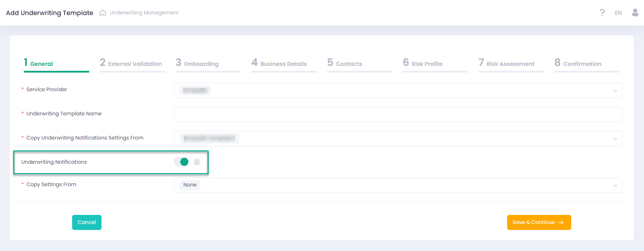This screenshot has height=251, width=644.
Task: Open the user profile avatar icon
Action: click(635, 13)
